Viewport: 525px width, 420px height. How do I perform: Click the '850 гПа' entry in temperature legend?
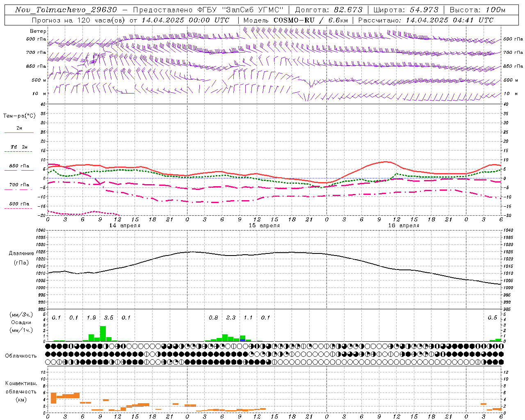(19, 166)
